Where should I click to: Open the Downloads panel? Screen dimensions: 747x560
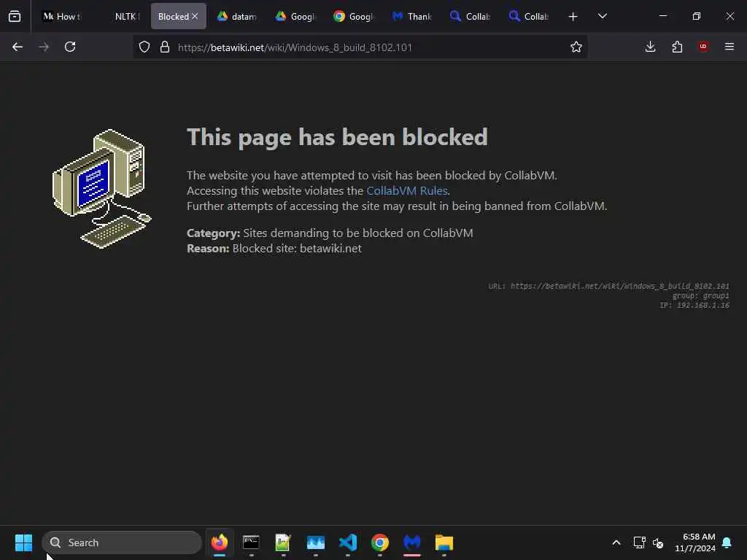pyautogui.click(x=650, y=47)
